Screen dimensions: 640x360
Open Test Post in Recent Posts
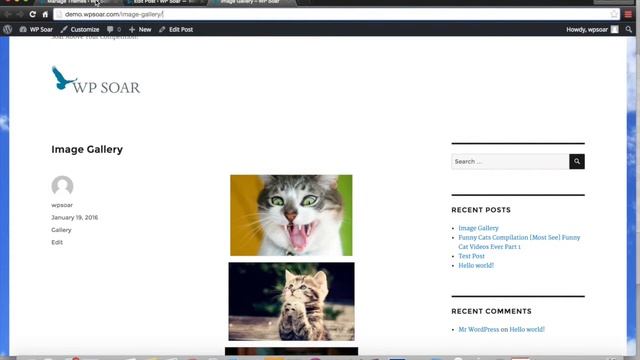click(x=471, y=256)
